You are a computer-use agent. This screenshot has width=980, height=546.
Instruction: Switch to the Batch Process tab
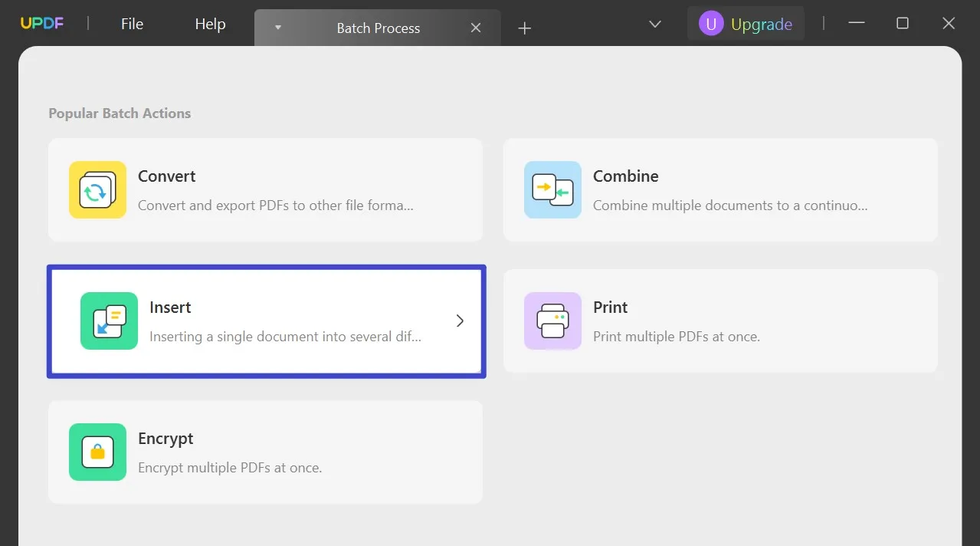click(x=379, y=28)
